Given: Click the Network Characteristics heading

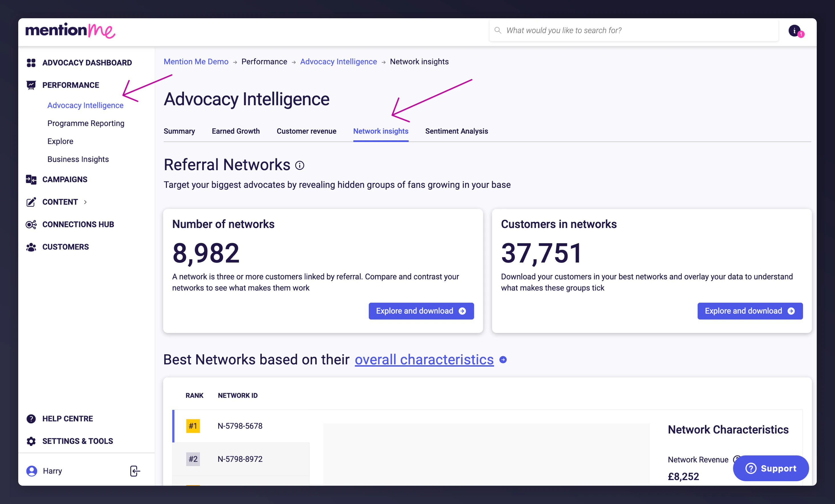Looking at the screenshot, I should pyautogui.click(x=728, y=430).
